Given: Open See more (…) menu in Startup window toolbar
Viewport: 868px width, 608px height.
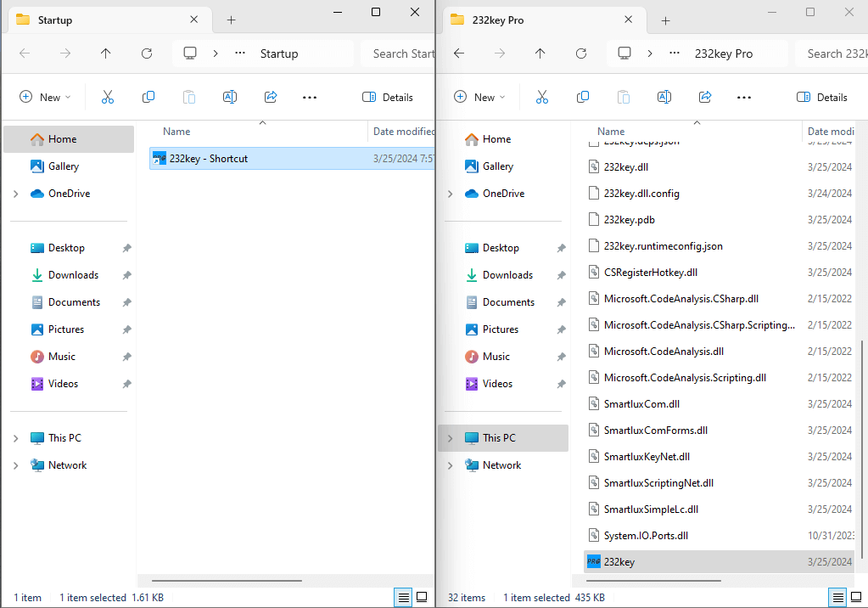Looking at the screenshot, I should 310,98.
